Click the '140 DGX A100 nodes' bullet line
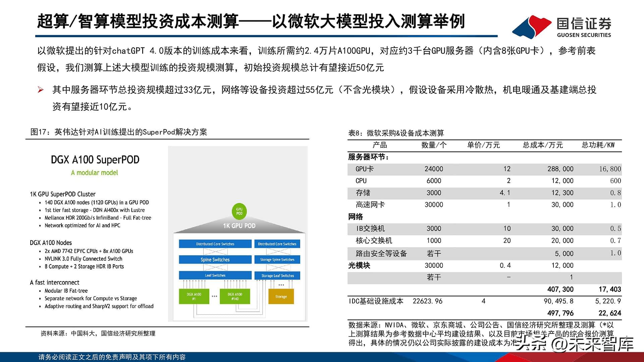This screenshot has height=362, width=644. [x=97, y=202]
